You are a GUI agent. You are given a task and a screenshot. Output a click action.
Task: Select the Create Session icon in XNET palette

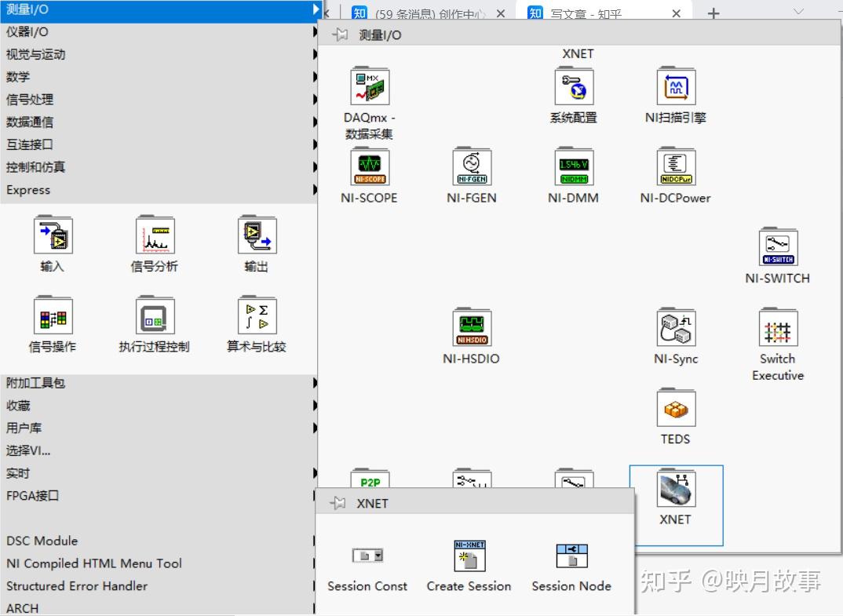469,556
